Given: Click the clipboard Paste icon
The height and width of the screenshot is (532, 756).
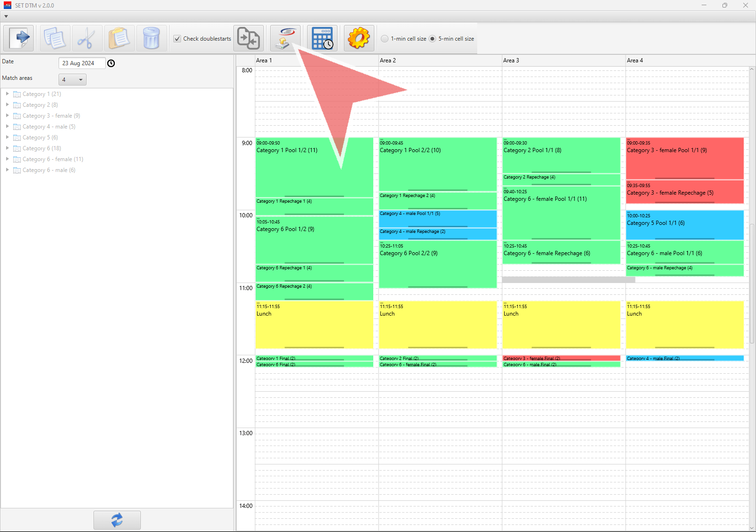Looking at the screenshot, I should click(x=119, y=38).
